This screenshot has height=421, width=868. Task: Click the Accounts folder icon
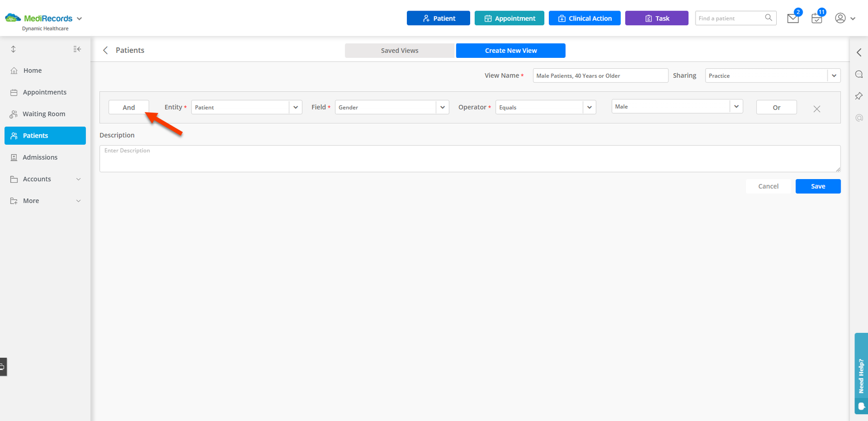tap(14, 179)
